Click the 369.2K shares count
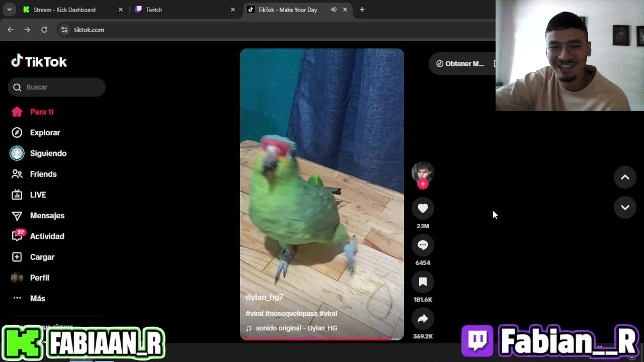Screen dimensions: 644x362 [x=423, y=336]
